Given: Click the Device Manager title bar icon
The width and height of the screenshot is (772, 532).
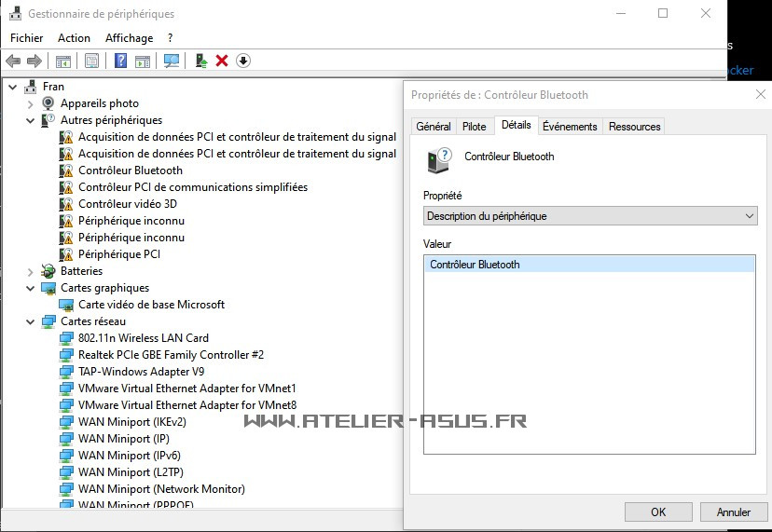Looking at the screenshot, I should pos(15,13).
